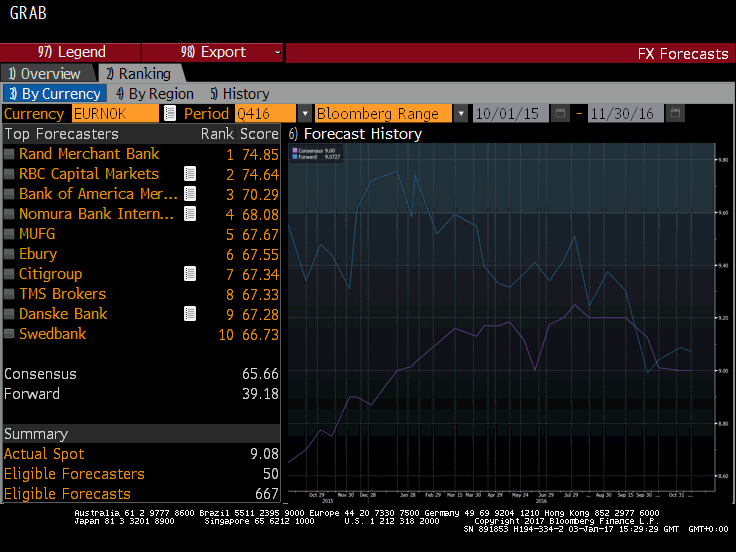The width and height of the screenshot is (736, 552).
Task: Open the report icon next to RBC Capital Markets
Action: point(190,174)
